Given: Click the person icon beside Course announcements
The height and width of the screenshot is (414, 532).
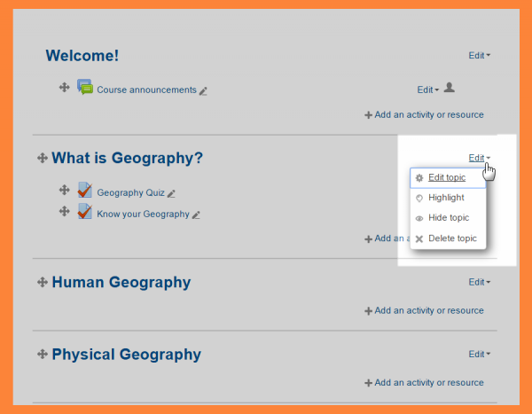Looking at the screenshot, I should pos(450,88).
